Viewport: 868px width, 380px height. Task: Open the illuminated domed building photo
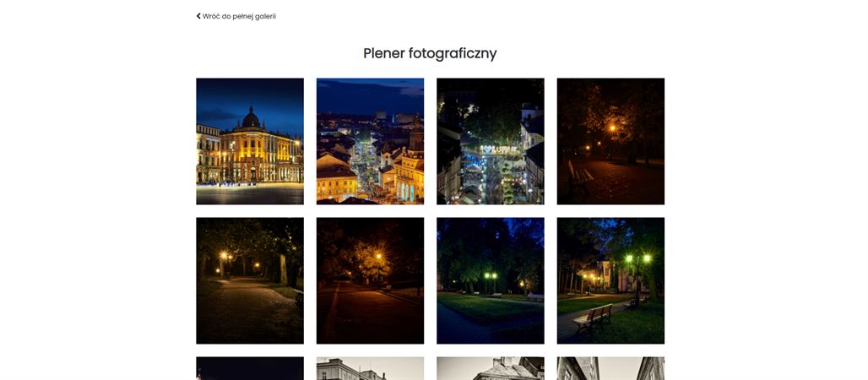[x=250, y=141]
